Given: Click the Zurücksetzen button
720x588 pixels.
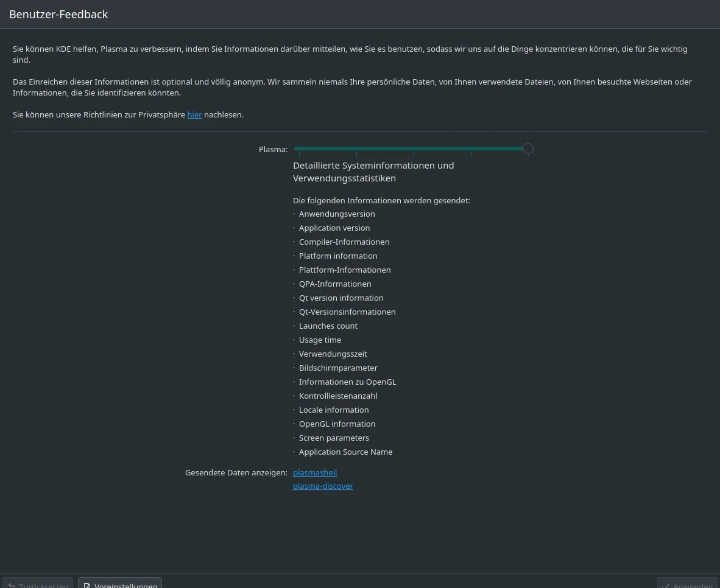Looking at the screenshot, I should pos(38,583).
